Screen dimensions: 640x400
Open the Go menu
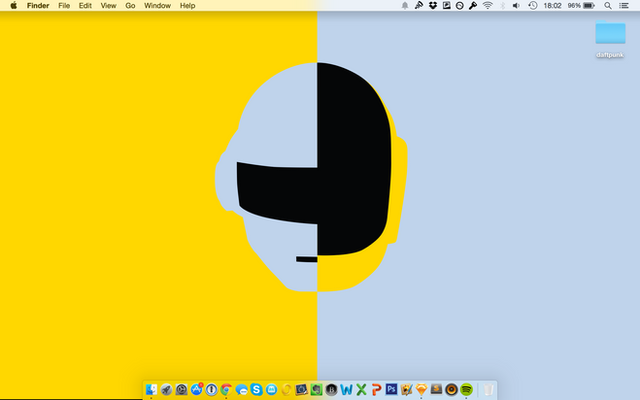[x=130, y=6]
